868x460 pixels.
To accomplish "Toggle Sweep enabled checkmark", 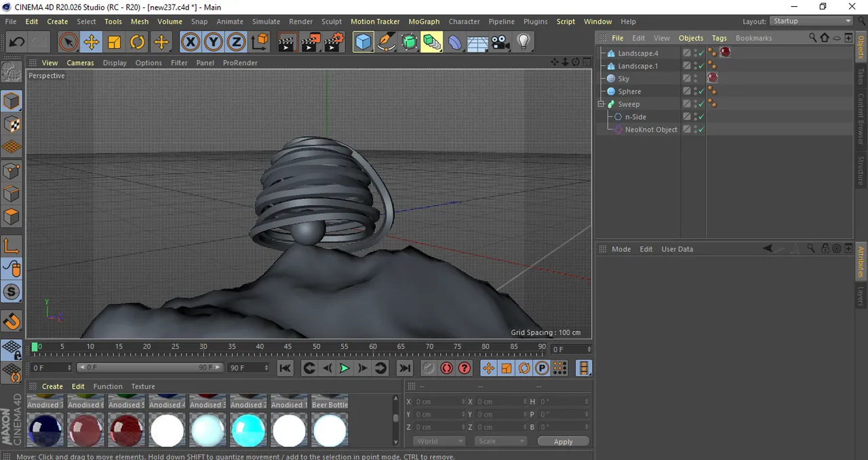I will click(x=701, y=104).
